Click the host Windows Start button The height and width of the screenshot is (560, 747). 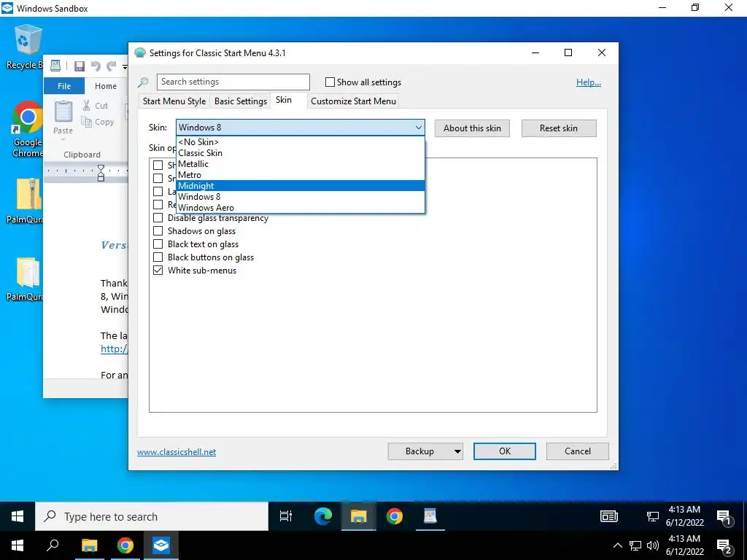18,545
